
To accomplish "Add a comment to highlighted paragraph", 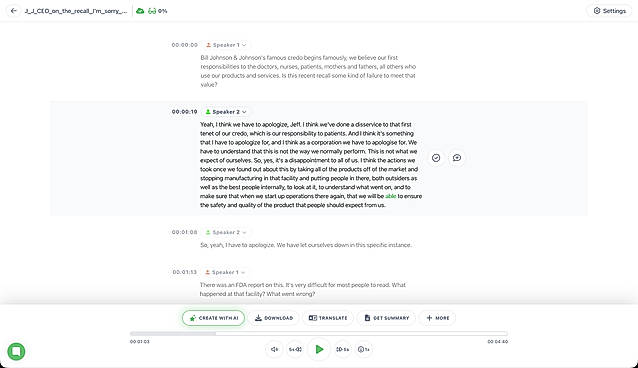I will pyautogui.click(x=457, y=158).
